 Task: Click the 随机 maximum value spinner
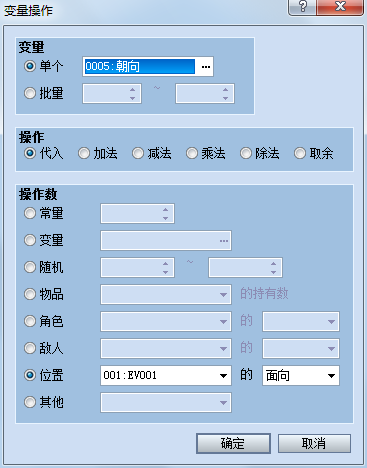[x=245, y=267]
